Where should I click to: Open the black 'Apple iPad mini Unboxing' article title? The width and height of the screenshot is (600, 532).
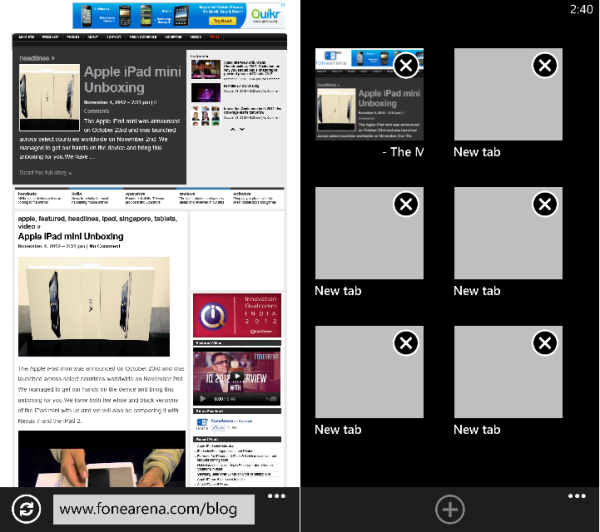coord(71,236)
